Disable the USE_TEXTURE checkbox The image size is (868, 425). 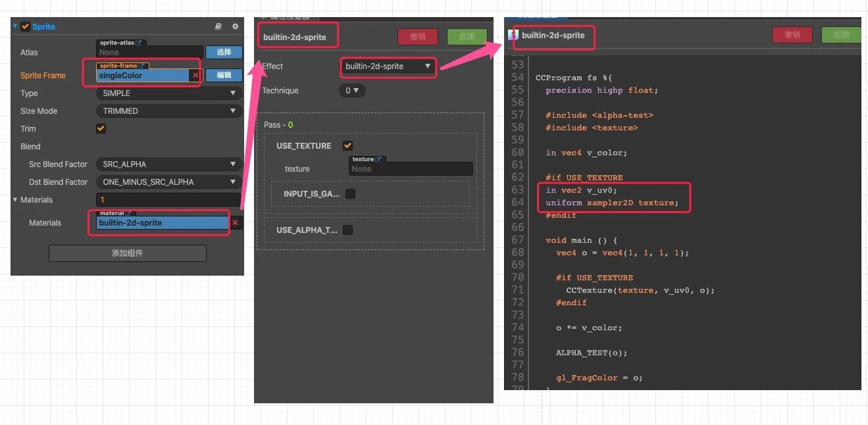[347, 146]
